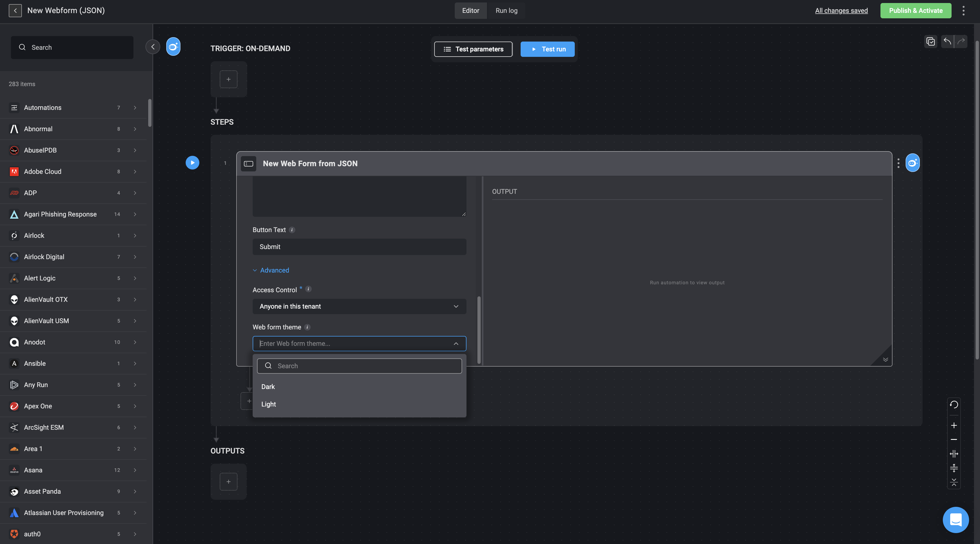Open the Test parameters dialog
Image resolution: width=980 pixels, height=544 pixels.
click(x=473, y=49)
